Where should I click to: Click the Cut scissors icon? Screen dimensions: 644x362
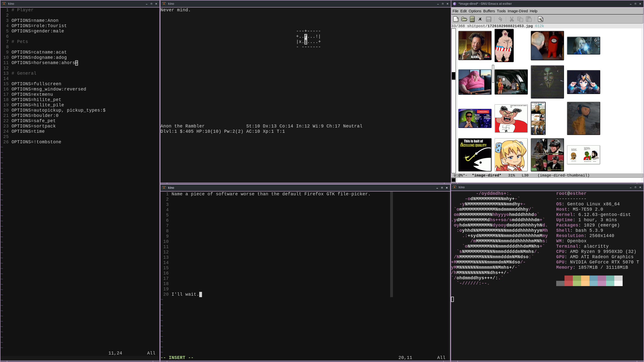coord(512,19)
